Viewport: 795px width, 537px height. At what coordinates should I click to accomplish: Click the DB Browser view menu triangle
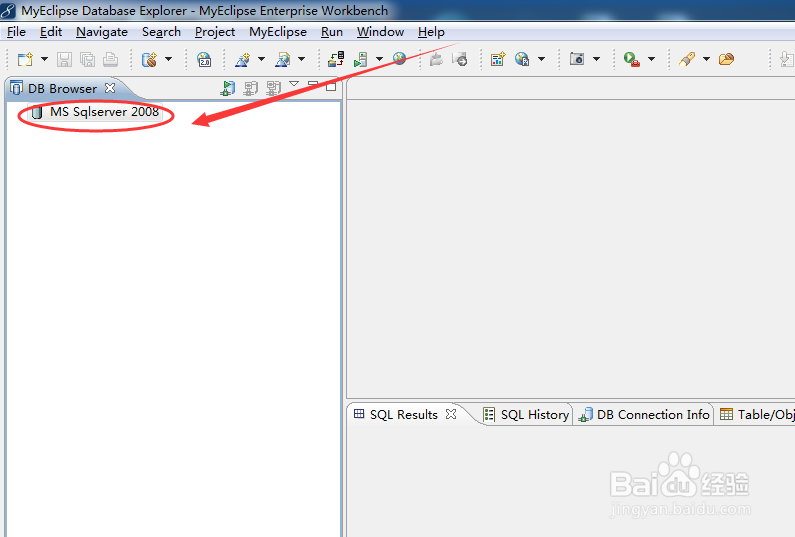pos(294,84)
